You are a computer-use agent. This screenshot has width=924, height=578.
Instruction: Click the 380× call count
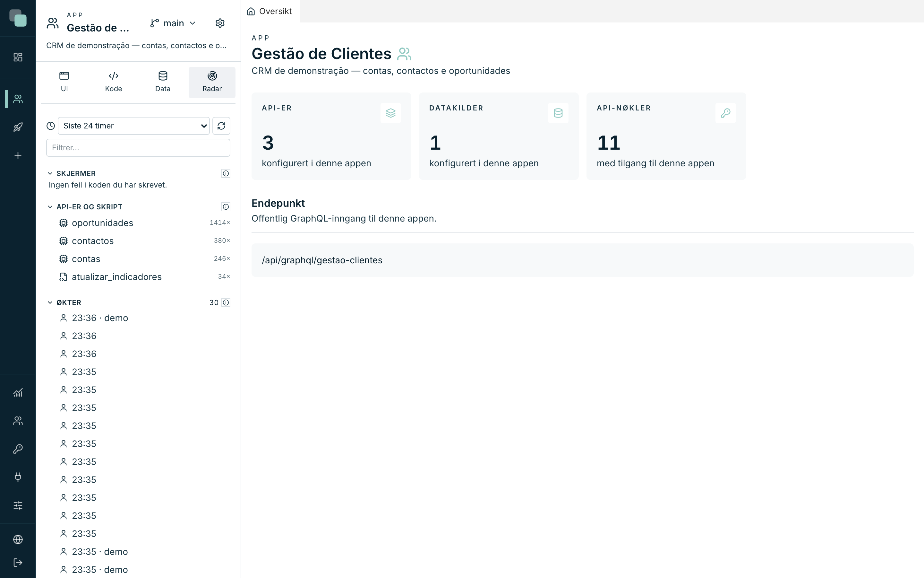[222, 241]
